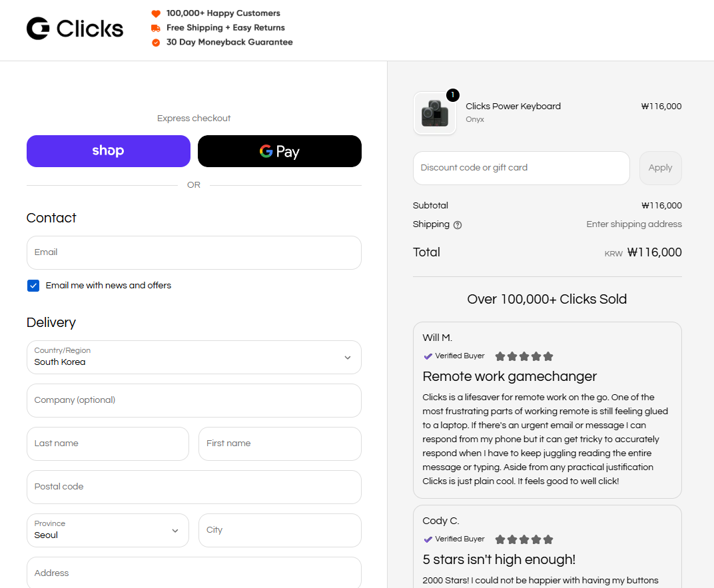Click the shipping help question mark icon
The height and width of the screenshot is (588, 714).
pyautogui.click(x=458, y=225)
